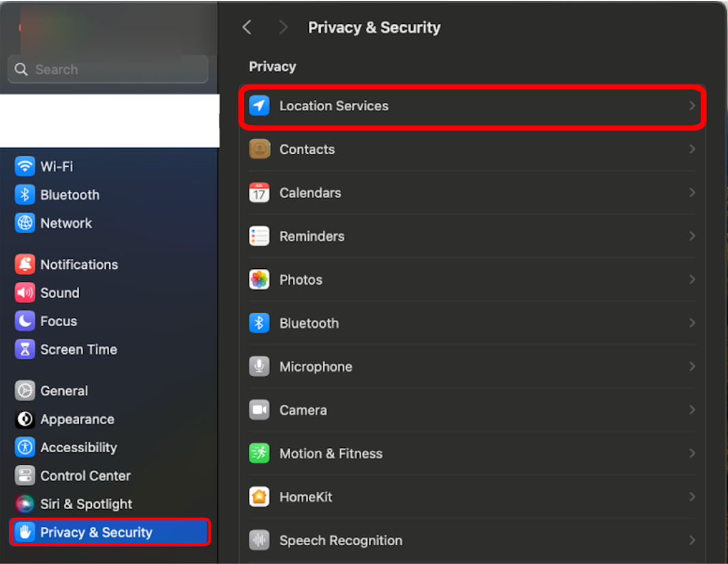Click the Screen Time hourglass icon
This screenshot has width=728, height=564.
tap(25, 349)
